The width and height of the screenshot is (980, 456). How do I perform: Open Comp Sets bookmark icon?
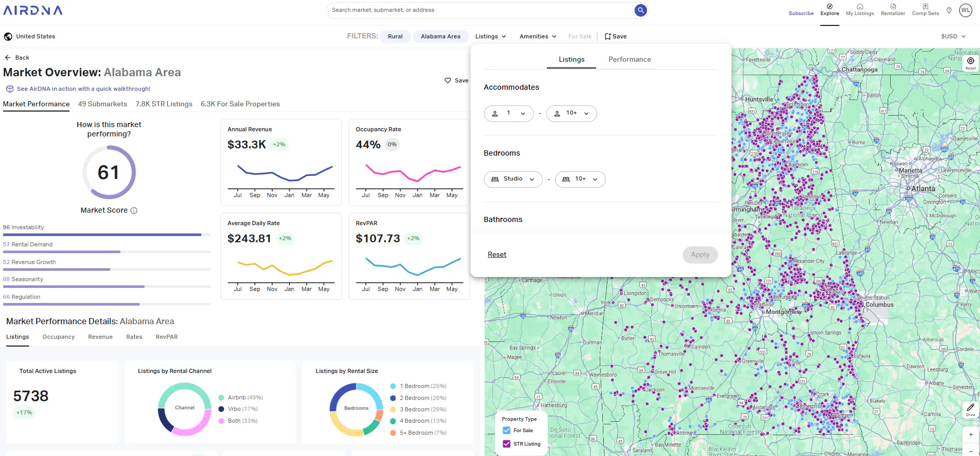click(926, 6)
